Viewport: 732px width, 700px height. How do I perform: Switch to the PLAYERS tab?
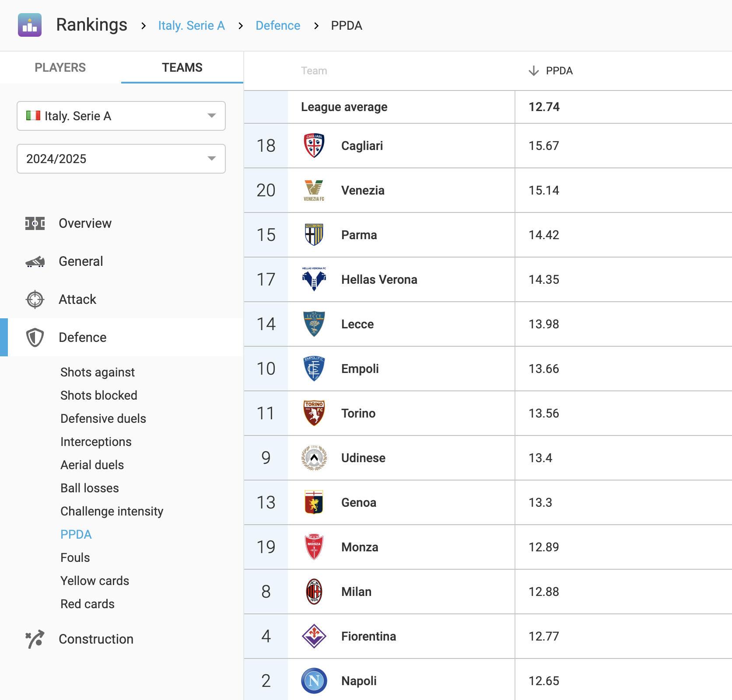point(60,67)
